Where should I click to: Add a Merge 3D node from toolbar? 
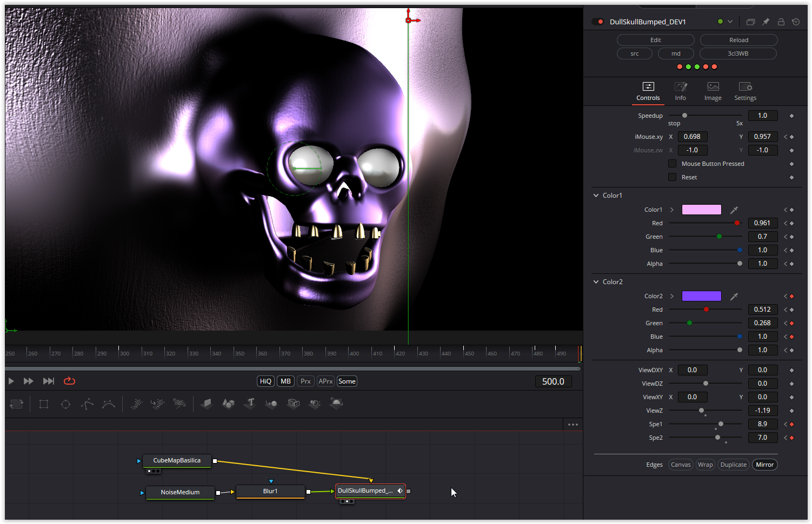[x=271, y=404]
